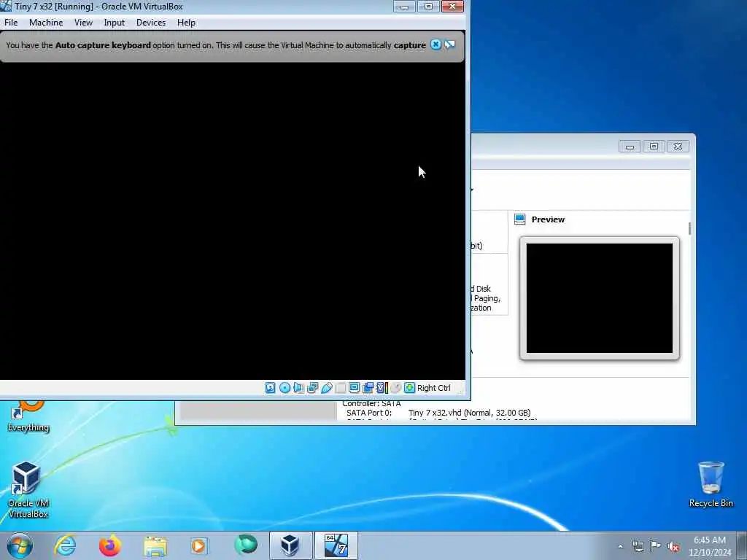Open the Oracle VM VirtualBox desktop shortcut

[x=28, y=490]
